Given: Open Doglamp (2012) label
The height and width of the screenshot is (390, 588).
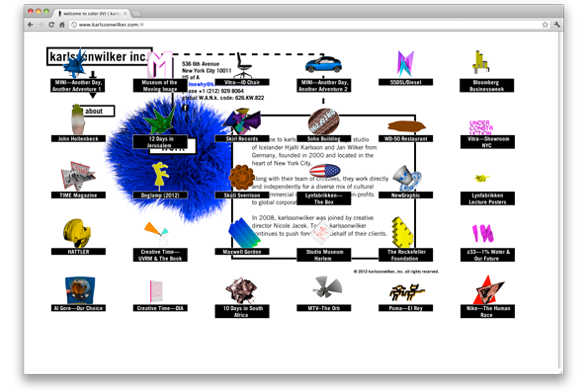Looking at the screenshot, I should pos(160,195).
